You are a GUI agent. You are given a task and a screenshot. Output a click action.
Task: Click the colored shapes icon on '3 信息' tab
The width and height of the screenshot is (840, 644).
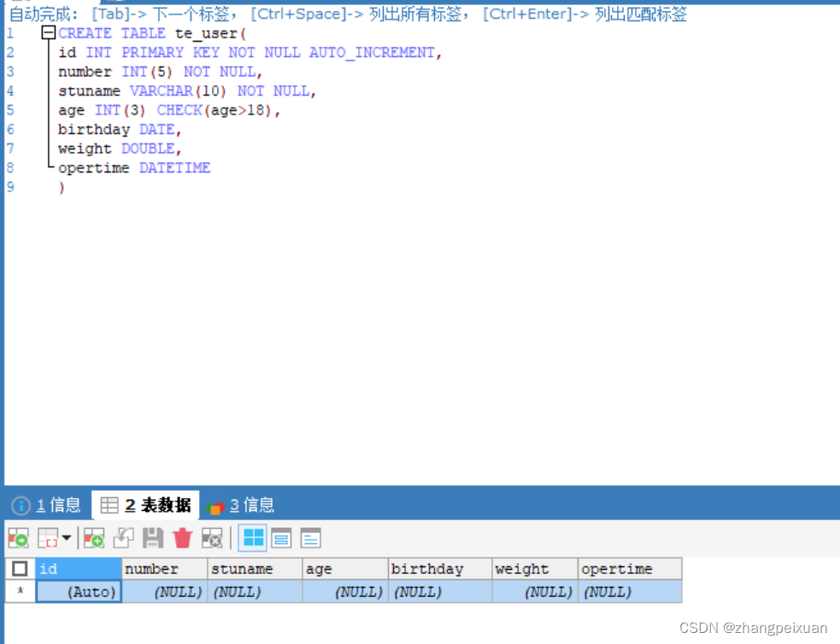[x=214, y=507]
